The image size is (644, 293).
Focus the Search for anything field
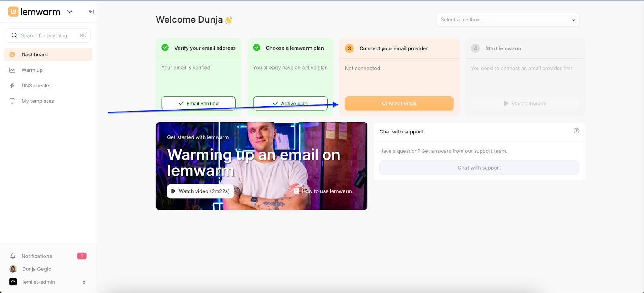click(x=48, y=35)
